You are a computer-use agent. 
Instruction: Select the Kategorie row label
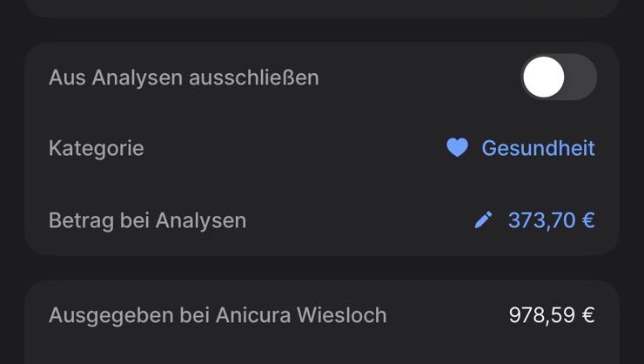(x=96, y=148)
